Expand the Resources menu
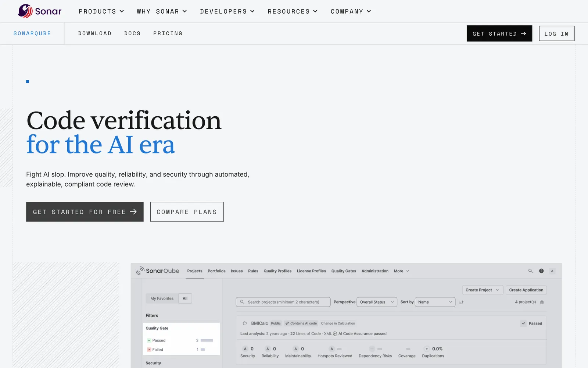Screen dimensions: 588x368 coord(293,11)
